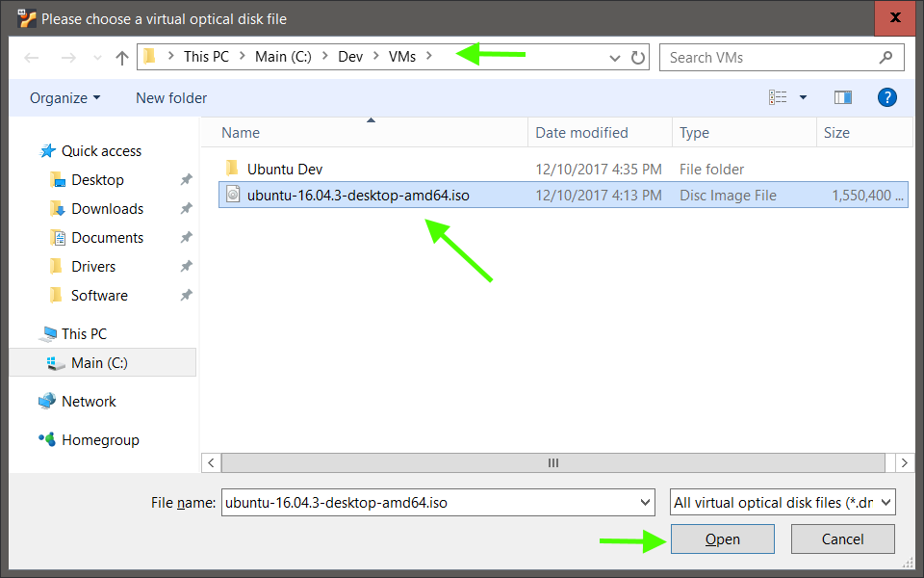The height and width of the screenshot is (578, 924).
Task: Close the file chooser dialog
Action: [895, 17]
